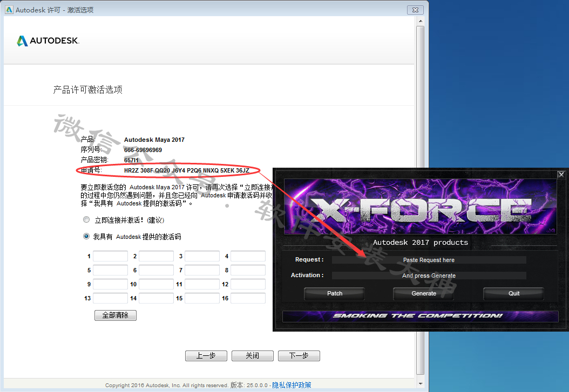This screenshot has width=569, height=392.
Task: Click the Autodesk 2017 products label
Action: click(420, 243)
